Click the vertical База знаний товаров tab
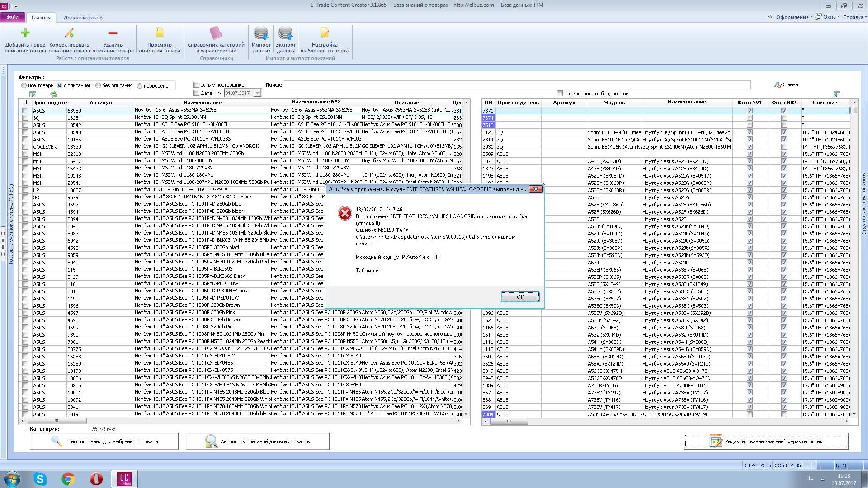Viewport: 868px width, 488px height. [863, 203]
